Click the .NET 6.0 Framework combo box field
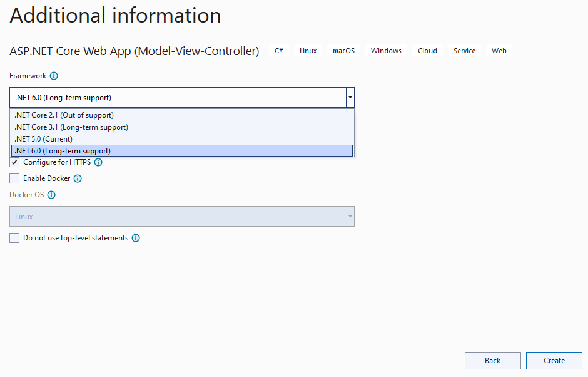Screen dimensions: 588x377 coord(178,98)
